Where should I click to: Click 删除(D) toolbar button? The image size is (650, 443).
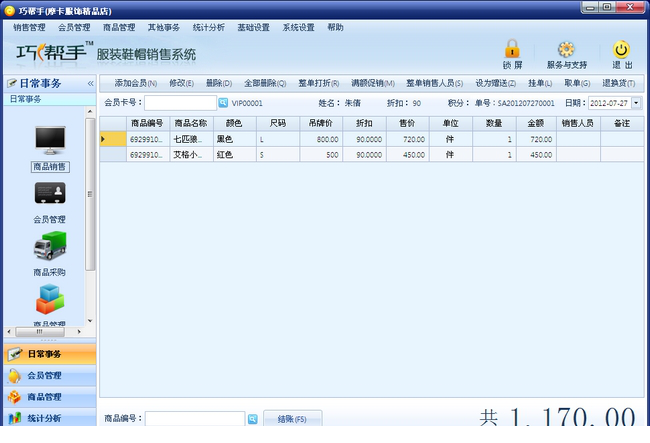219,83
